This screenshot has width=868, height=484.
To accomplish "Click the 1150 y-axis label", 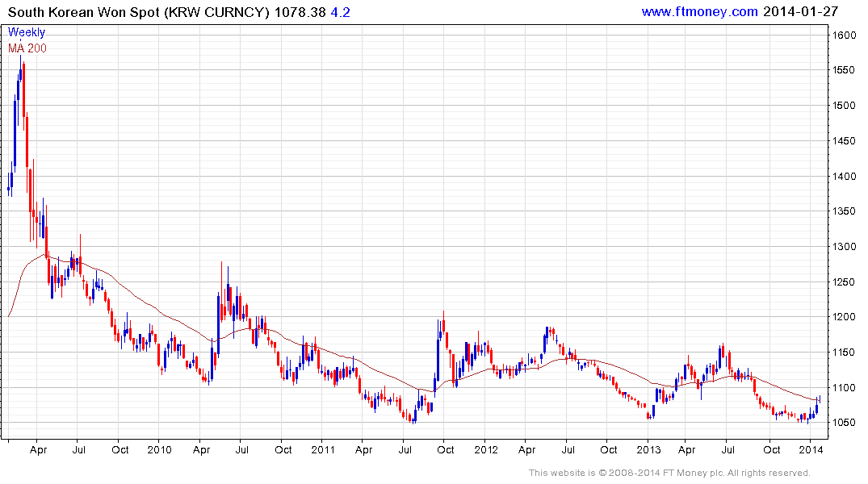I will coord(845,352).
